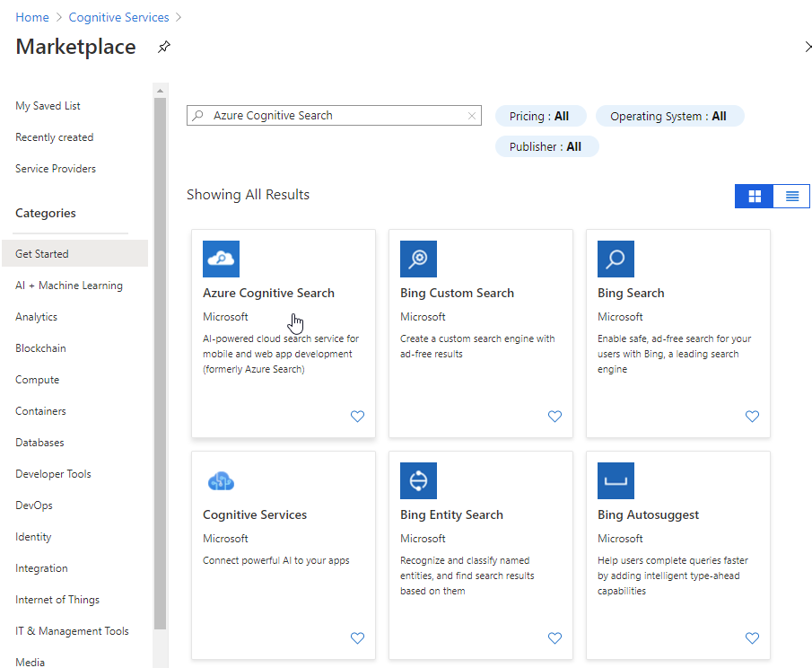Open the Cognitive Services cloud icon
Viewport: 812px width, 668px height.
click(x=221, y=481)
